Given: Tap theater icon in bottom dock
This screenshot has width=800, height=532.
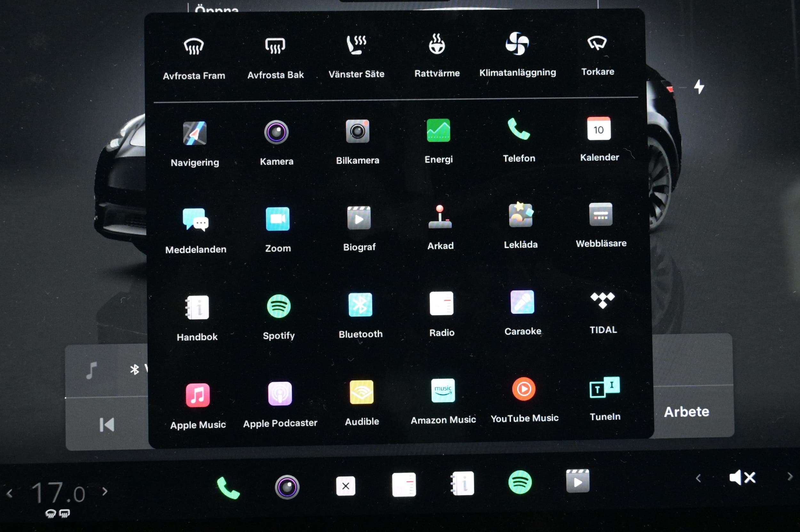Looking at the screenshot, I should pyautogui.click(x=578, y=481).
